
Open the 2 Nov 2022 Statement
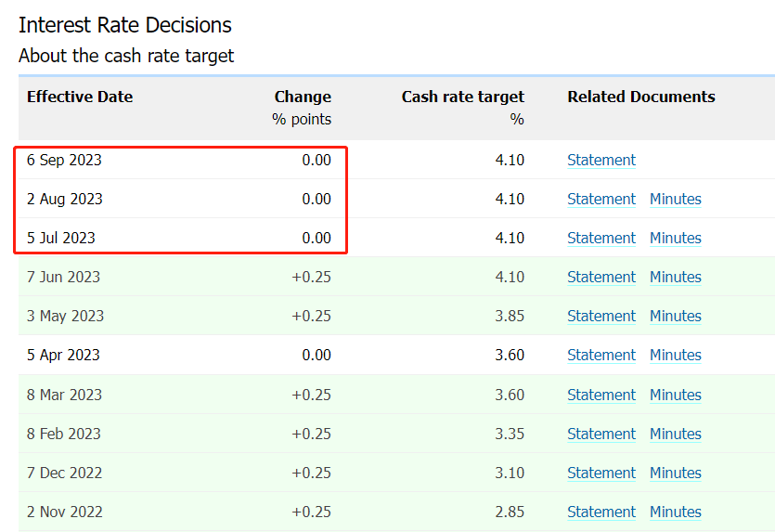pos(601,512)
